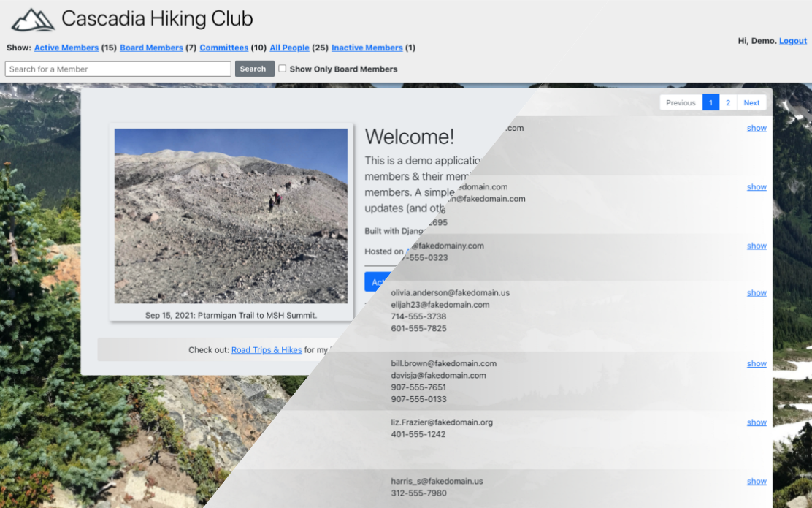Click show for olivia.anderson row
812x508 pixels.
pyautogui.click(x=757, y=293)
